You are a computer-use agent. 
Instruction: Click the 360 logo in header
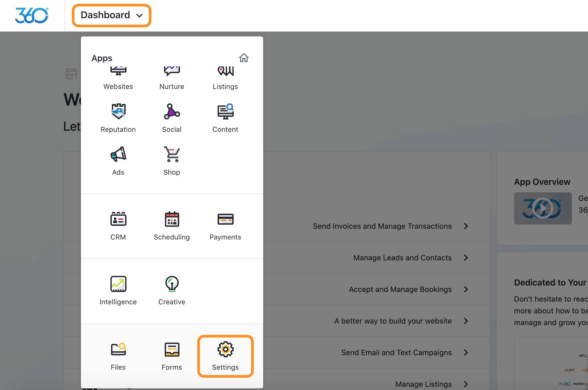click(x=32, y=15)
